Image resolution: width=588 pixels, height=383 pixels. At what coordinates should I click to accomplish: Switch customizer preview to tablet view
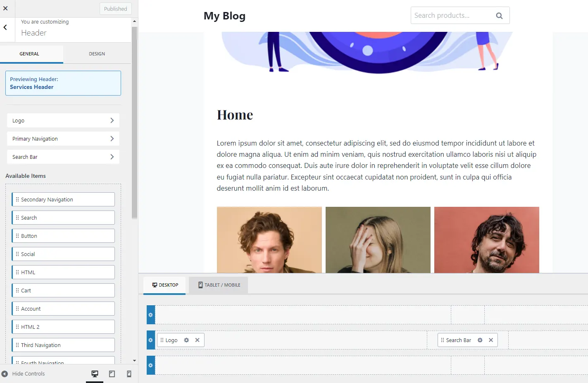112,373
